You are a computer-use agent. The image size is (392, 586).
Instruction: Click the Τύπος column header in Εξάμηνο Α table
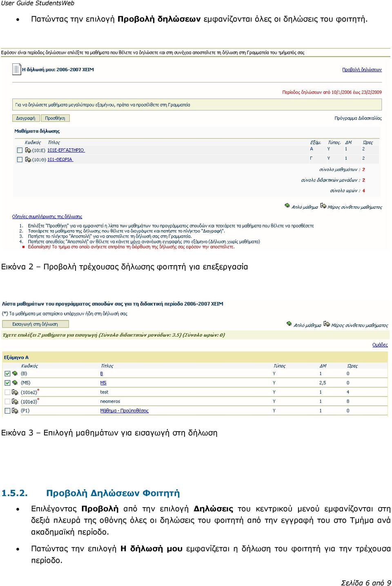click(x=279, y=366)
